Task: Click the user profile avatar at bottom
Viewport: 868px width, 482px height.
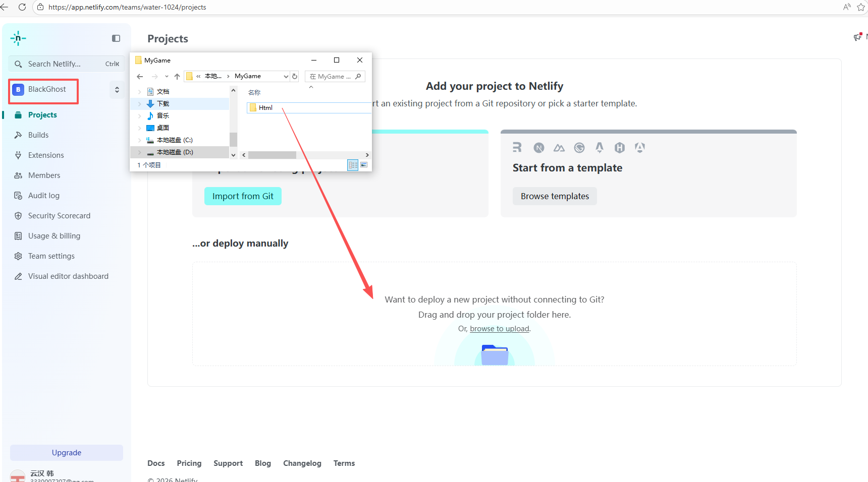Action: (x=18, y=476)
